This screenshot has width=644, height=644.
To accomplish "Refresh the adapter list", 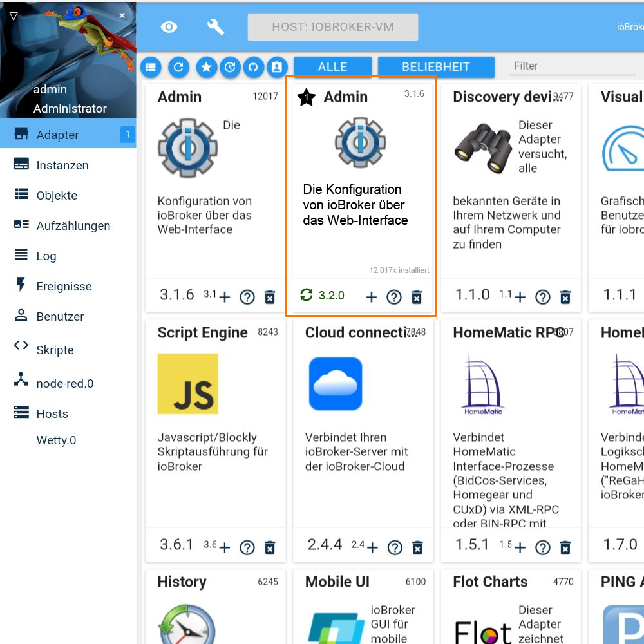I will click(x=178, y=67).
